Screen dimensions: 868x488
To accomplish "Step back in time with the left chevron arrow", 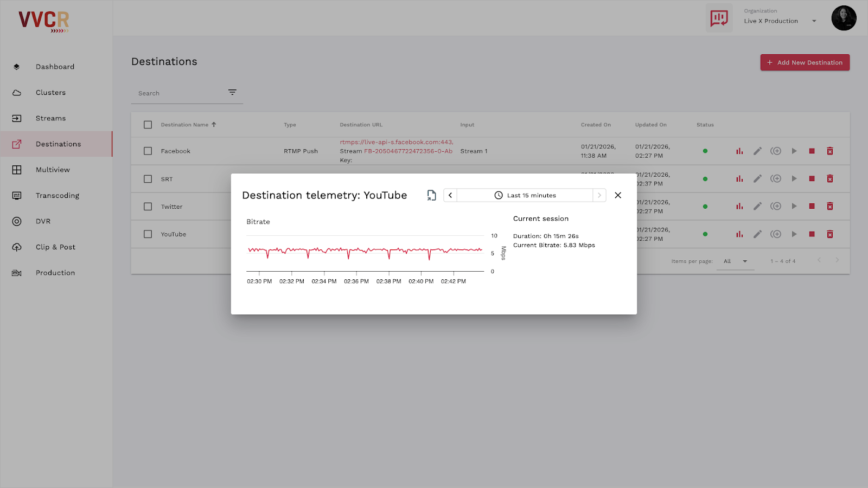I will coord(450,195).
